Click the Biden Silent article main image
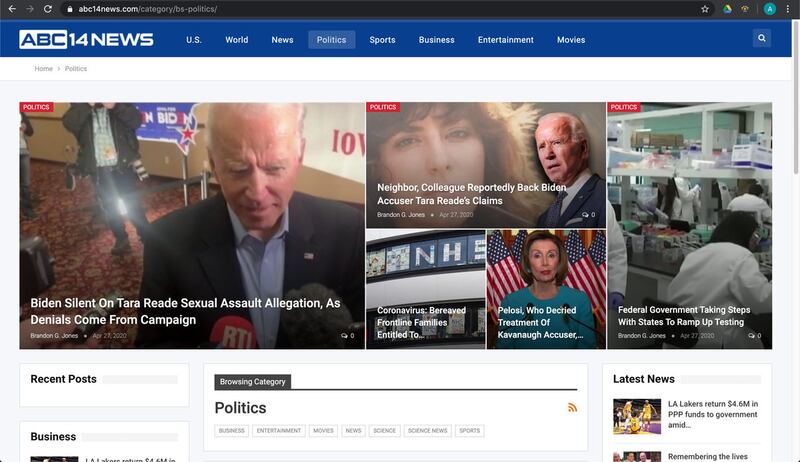This screenshot has height=462, width=800. click(x=192, y=225)
